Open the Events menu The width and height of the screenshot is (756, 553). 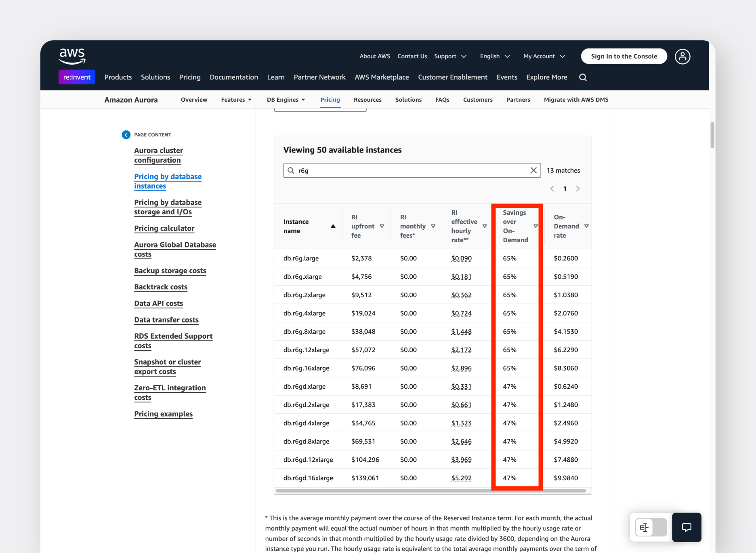coord(507,77)
